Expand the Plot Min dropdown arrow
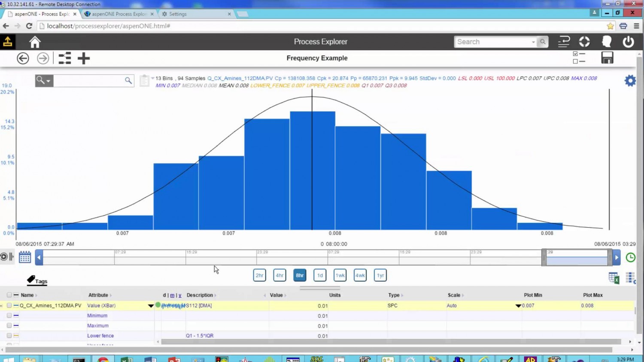The image size is (644, 362). (x=518, y=306)
